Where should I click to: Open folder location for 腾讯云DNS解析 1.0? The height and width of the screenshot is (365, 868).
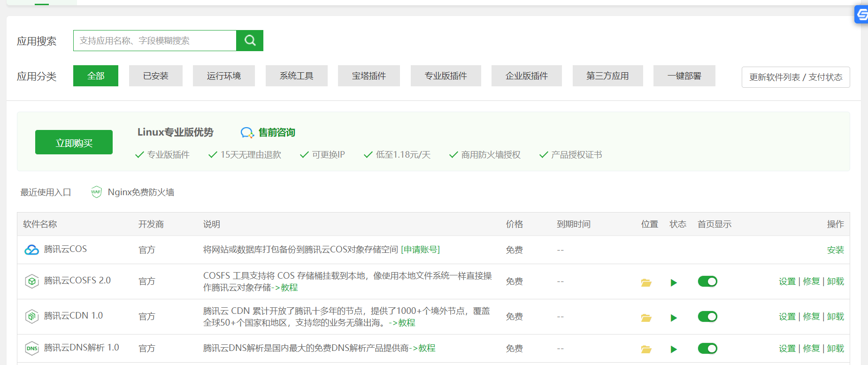click(646, 349)
